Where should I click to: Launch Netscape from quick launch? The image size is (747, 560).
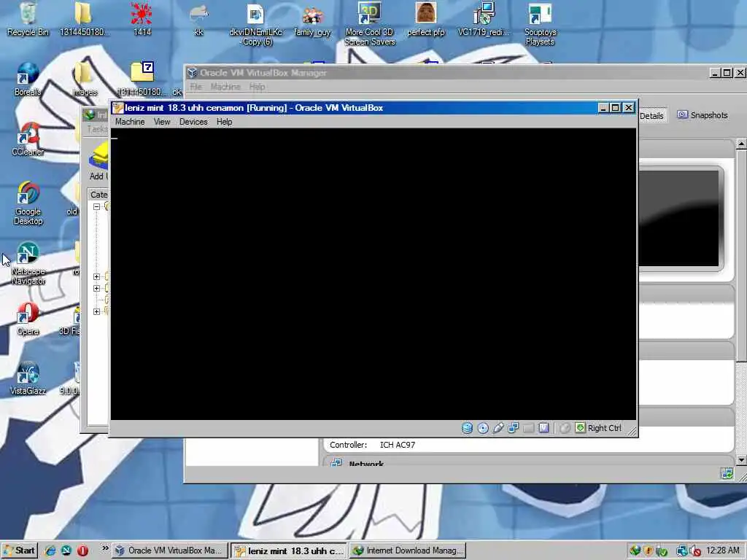(x=66, y=551)
